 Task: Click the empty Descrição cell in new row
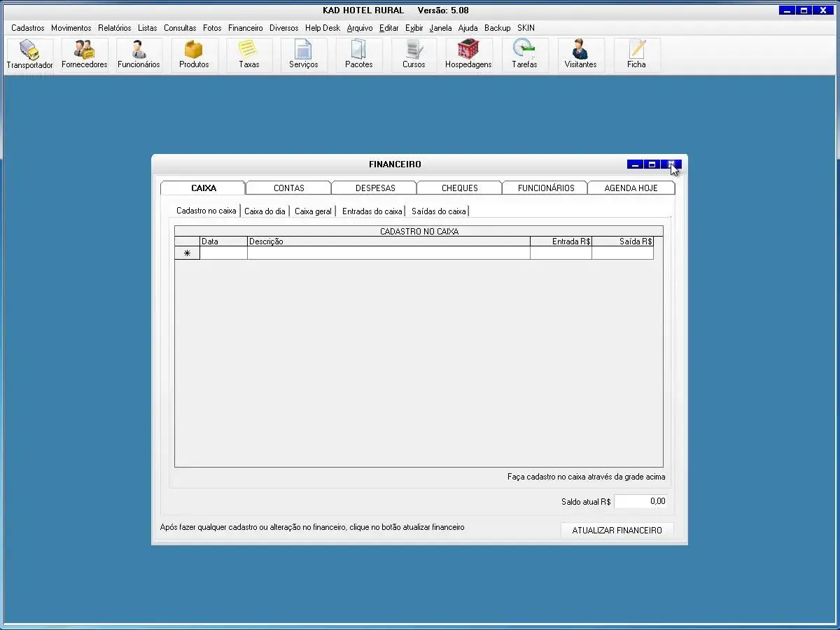[388, 253]
